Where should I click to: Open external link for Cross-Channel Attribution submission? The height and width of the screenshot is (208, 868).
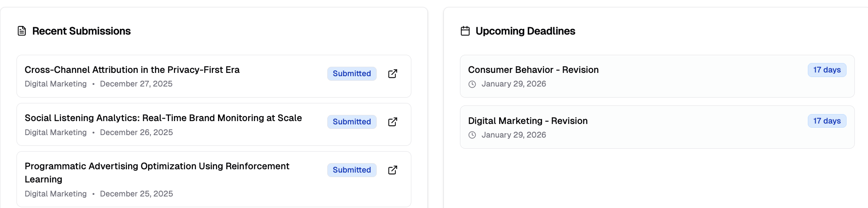pos(393,74)
